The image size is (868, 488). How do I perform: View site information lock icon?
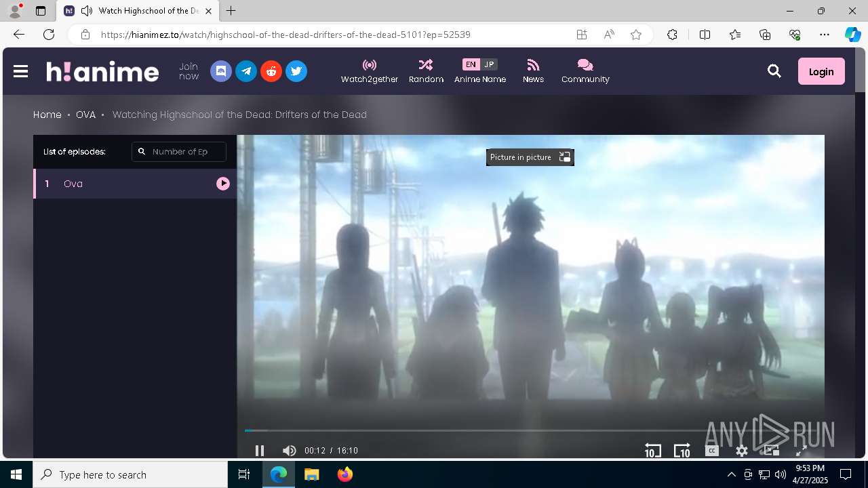[x=85, y=35]
